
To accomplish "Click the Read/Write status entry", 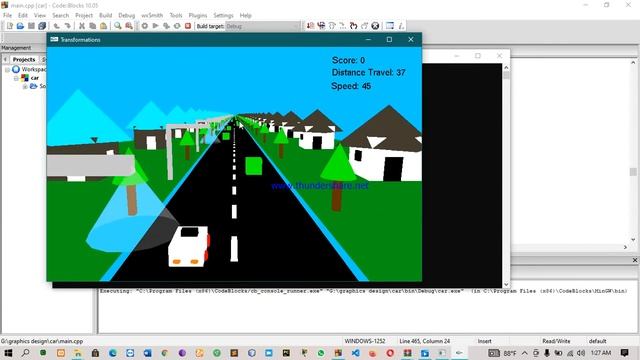I will [556, 341].
